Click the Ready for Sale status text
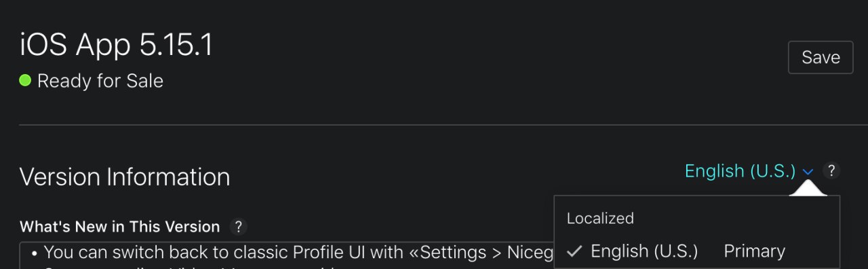Image resolution: width=868 pixels, height=269 pixels. (100, 81)
